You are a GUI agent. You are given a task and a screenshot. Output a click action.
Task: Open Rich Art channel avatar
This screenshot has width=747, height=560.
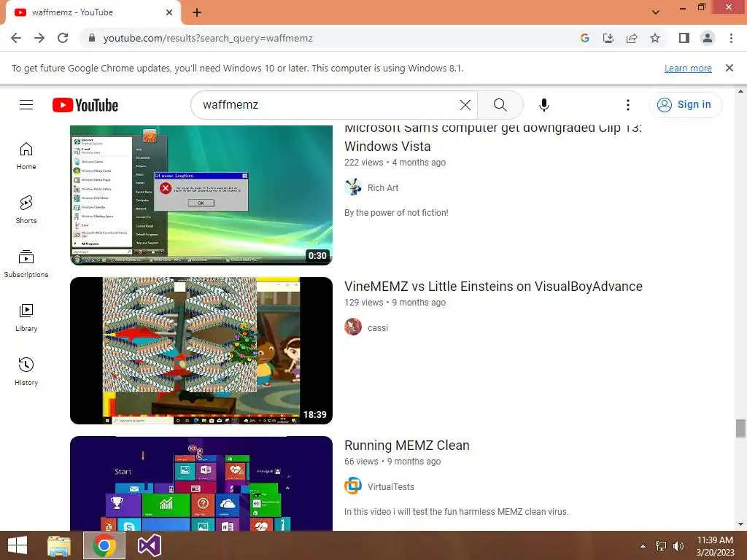(353, 187)
